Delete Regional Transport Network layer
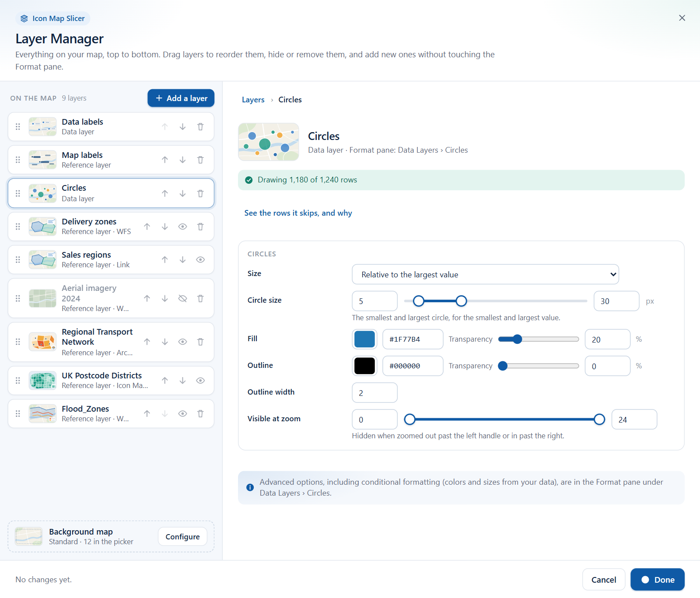Image resolution: width=700 pixels, height=598 pixels. point(200,342)
